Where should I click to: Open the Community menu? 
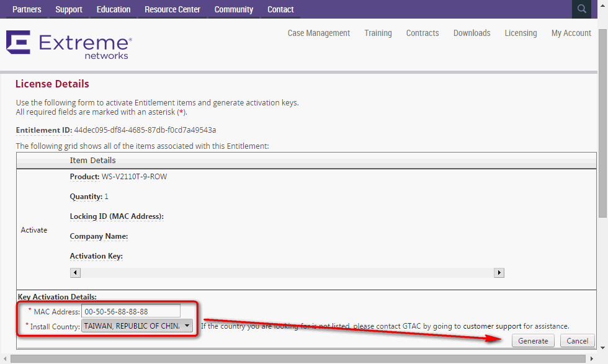[234, 9]
